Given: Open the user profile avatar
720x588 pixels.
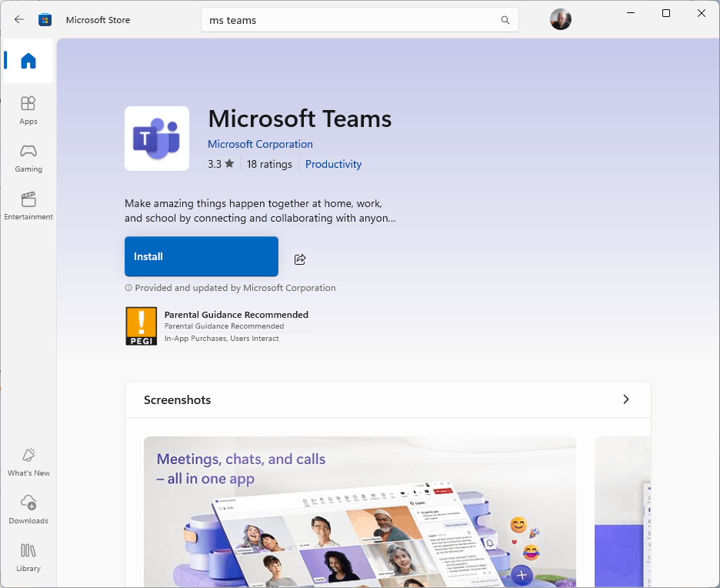Looking at the screenshot, I should click(x=561, y=19).
